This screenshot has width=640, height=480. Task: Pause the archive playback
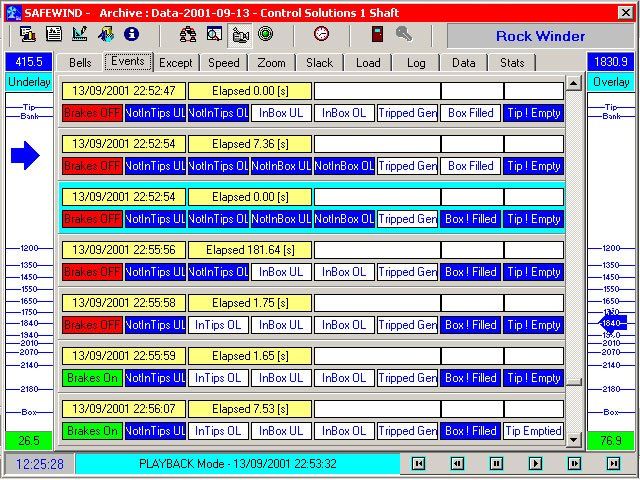pyautogui.click(x=496, y=464)
